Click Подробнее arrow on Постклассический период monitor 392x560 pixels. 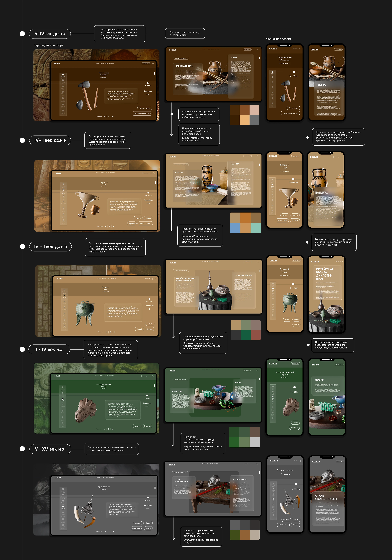point(147,406)
